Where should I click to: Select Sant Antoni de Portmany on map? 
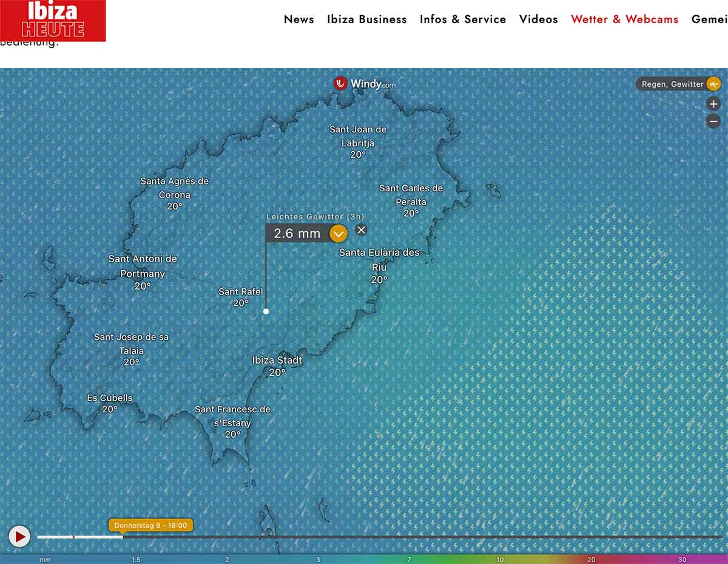pyautogui.click(x=143, y=266)
